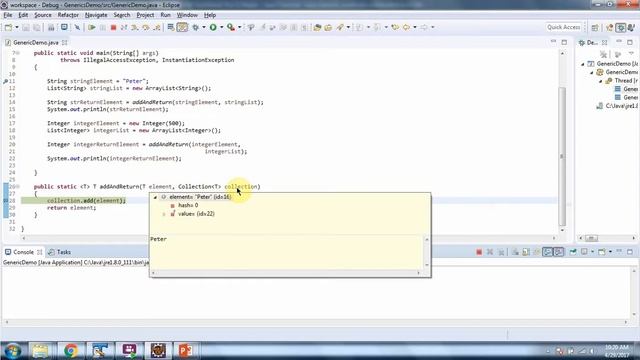Open the New file dropdown arrow
The image size is (640, 360).
(x=17, y=27)
